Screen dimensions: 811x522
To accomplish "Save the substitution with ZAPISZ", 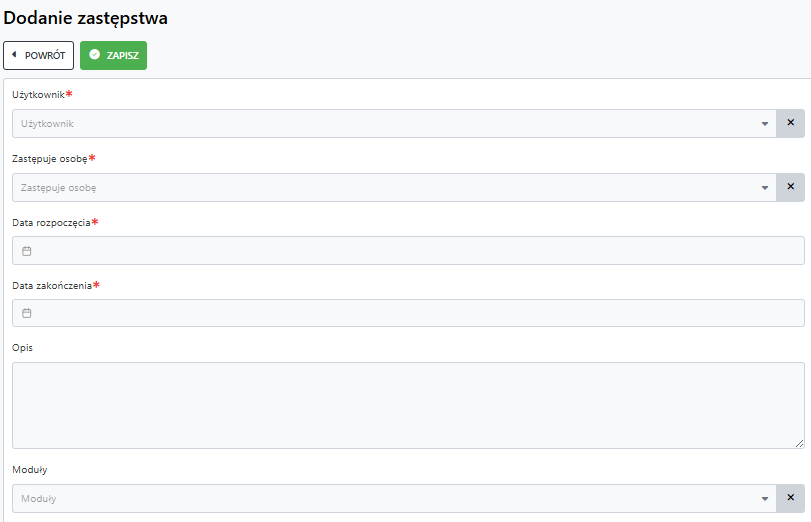I will pos(113,55).
